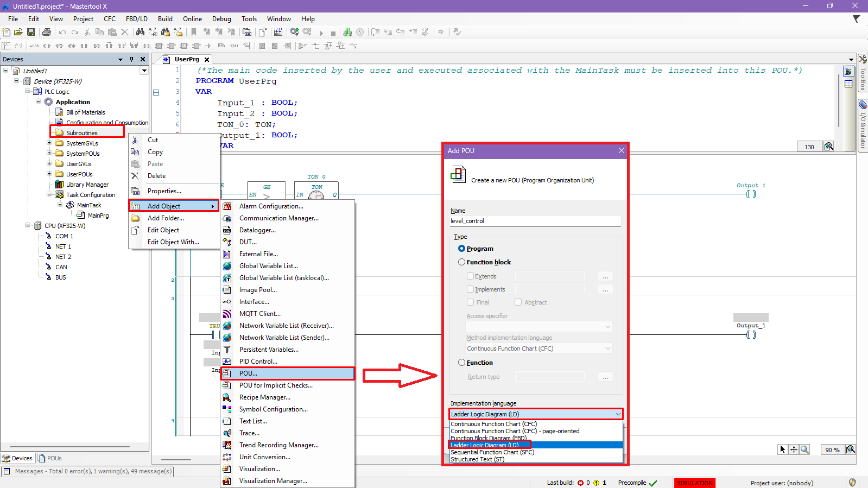Choose Structured Text (ST) from list

(x=478, y=459)
